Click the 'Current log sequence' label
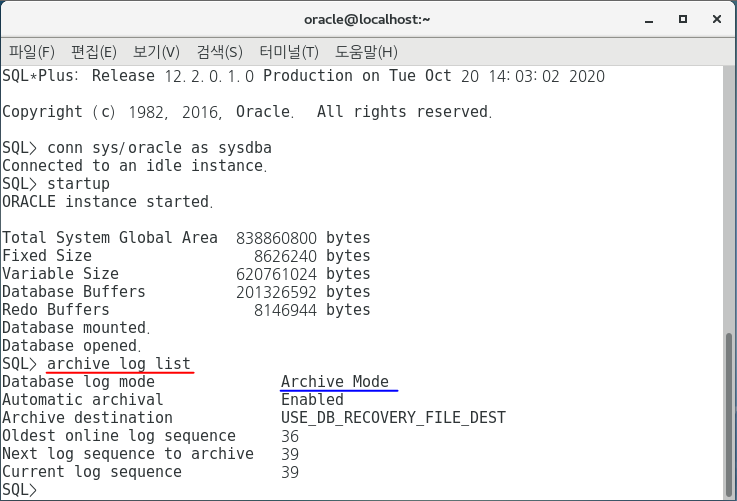Viewport: 737px width, 501px height. pyautogui.click(x=92, y=471)
